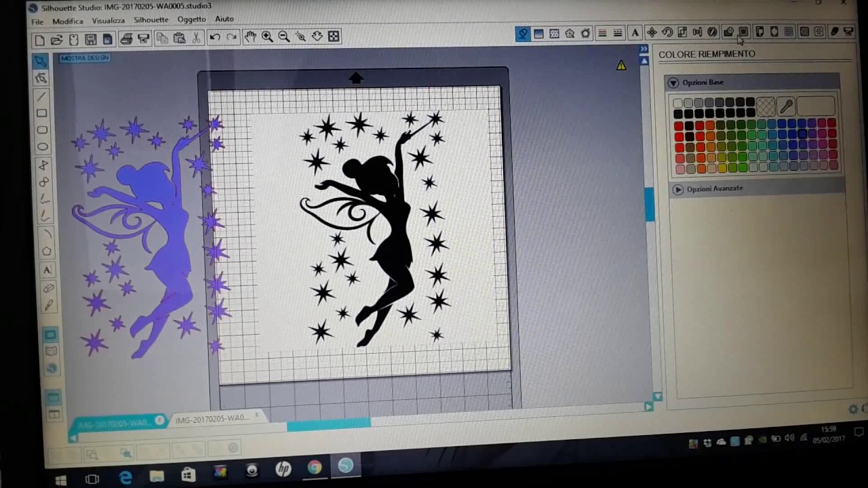Open the Fill Pattern panel icon

[554, 34]
